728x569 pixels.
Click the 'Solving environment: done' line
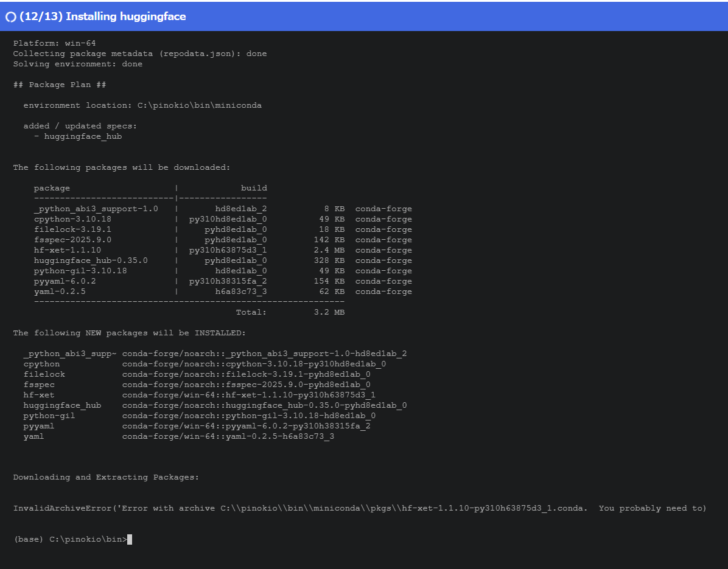(77, 64)
